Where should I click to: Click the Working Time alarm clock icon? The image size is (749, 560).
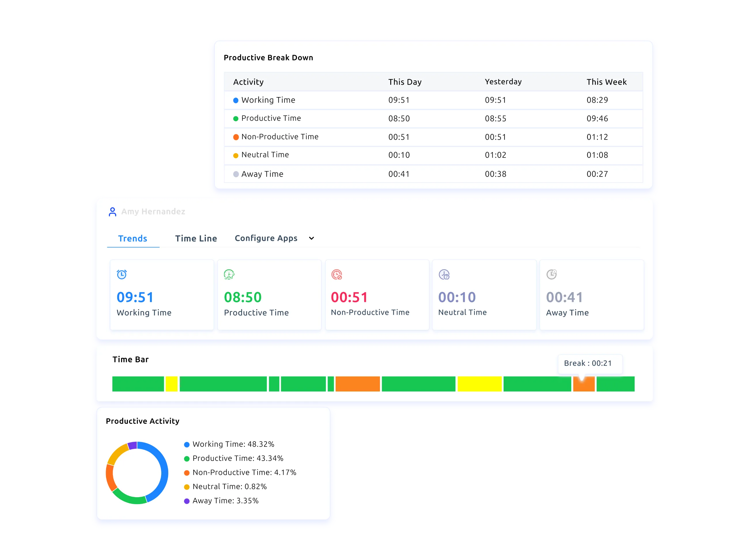click(122, 274)
